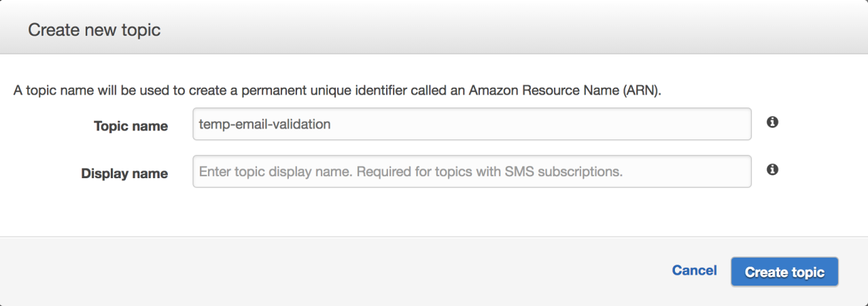Click the 'Display name' field label
Viewport: 868px width, 306px height.
coord(124,173)
